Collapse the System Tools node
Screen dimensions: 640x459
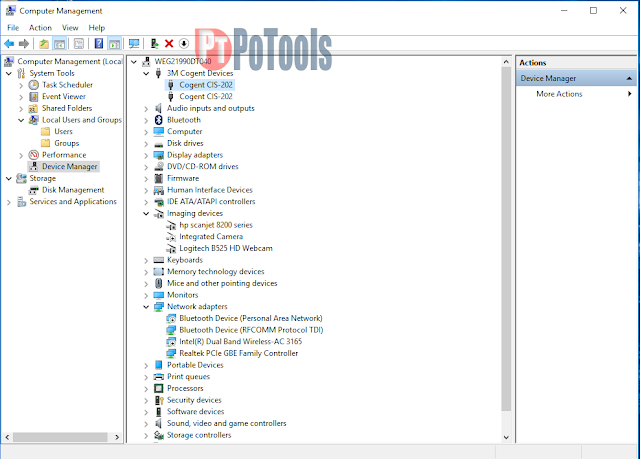pyautogui.click(x=9, y=73)
